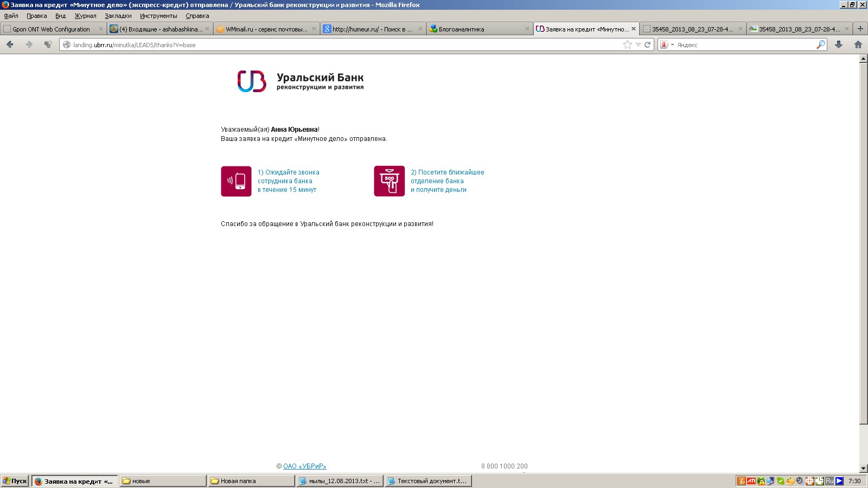The width and height of the screenshot is (868, 488).
Task: Click the phone call icon
Action: tap(236, 181)
